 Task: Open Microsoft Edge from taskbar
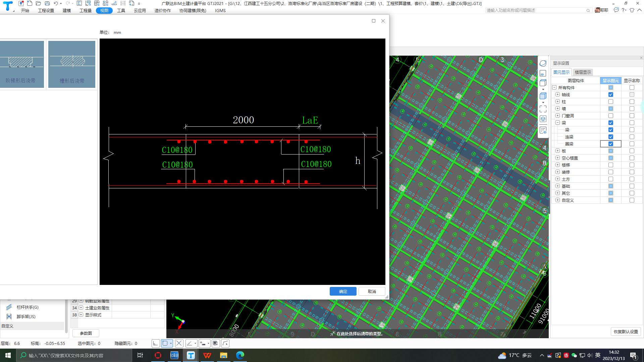pyautogui.click(x=240, y=355)
